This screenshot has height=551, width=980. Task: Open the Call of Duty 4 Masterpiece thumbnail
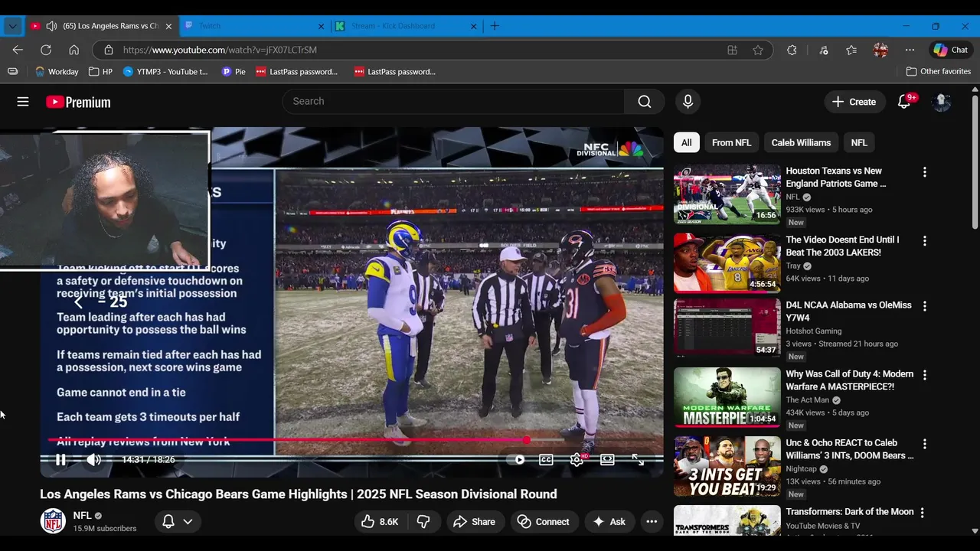pos(727,397)
